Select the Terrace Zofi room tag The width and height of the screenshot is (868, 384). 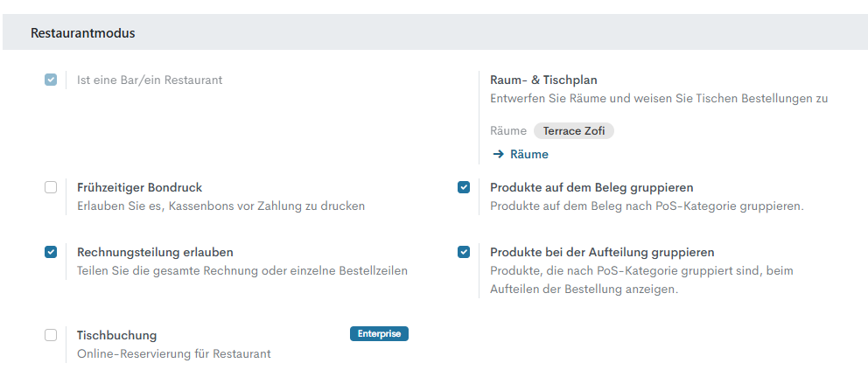click(x=573, y=131)
